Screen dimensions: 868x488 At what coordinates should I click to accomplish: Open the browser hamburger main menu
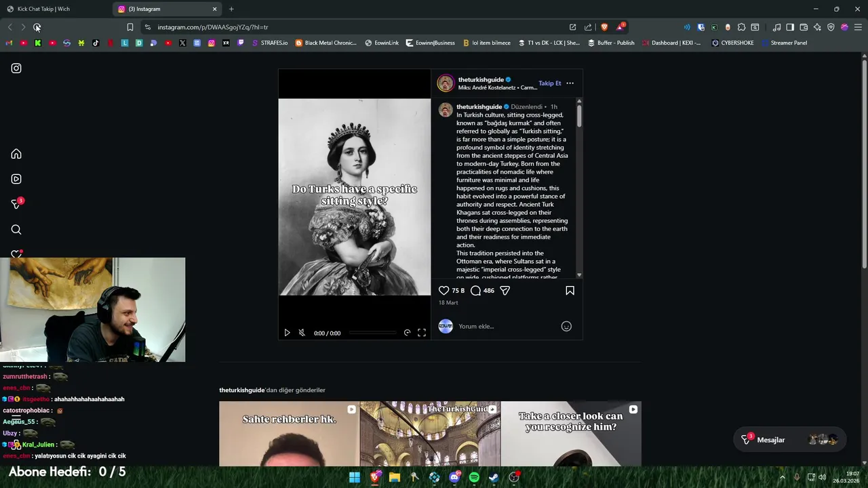coord(858,27)
